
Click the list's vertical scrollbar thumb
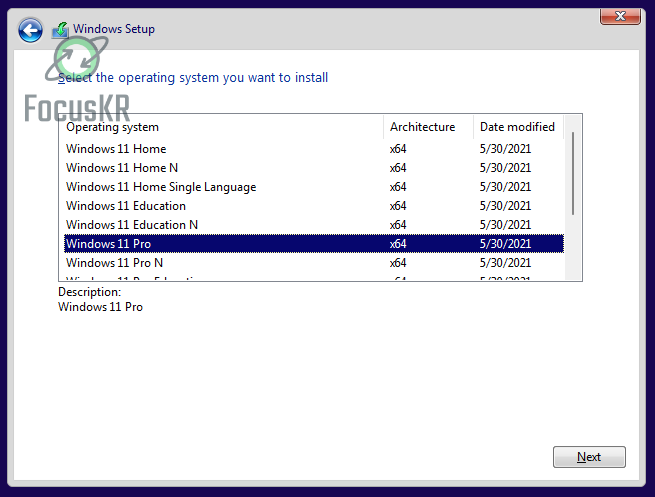[x=573, y=173]
